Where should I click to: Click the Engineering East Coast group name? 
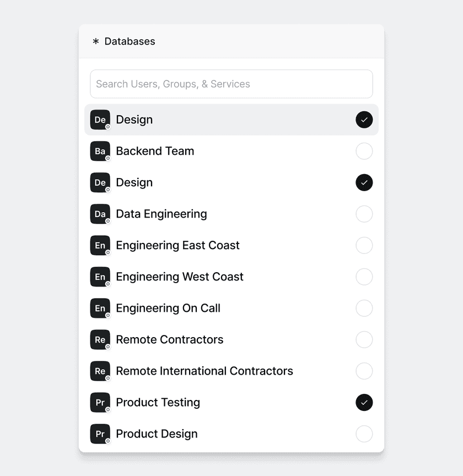pyautogui.click(x=177, y=245)
